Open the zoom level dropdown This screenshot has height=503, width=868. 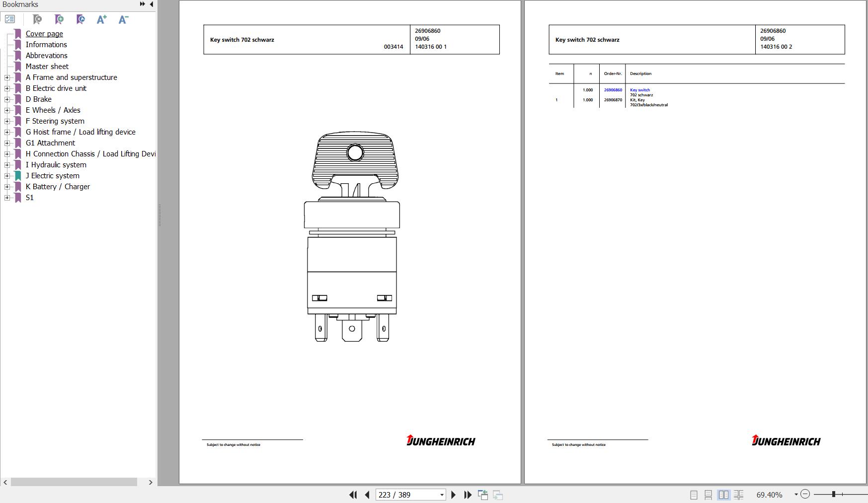point(796,495)
